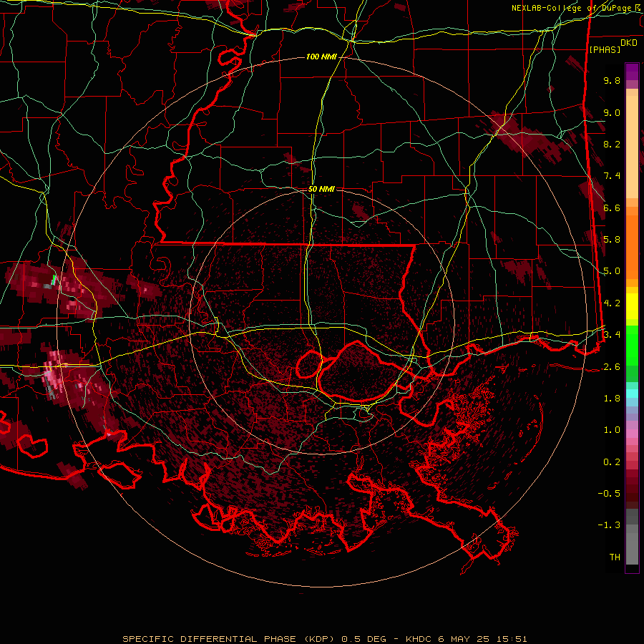Click the 8.2 value on the color scale
The width and height of the screenshot is (644, 644).
(612, 144)
